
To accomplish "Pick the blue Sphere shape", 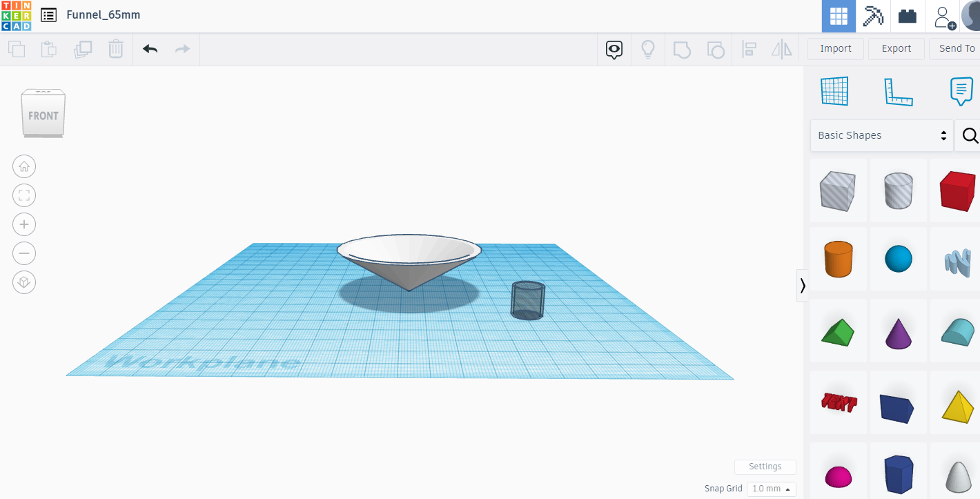I will (x=898, y=260).
